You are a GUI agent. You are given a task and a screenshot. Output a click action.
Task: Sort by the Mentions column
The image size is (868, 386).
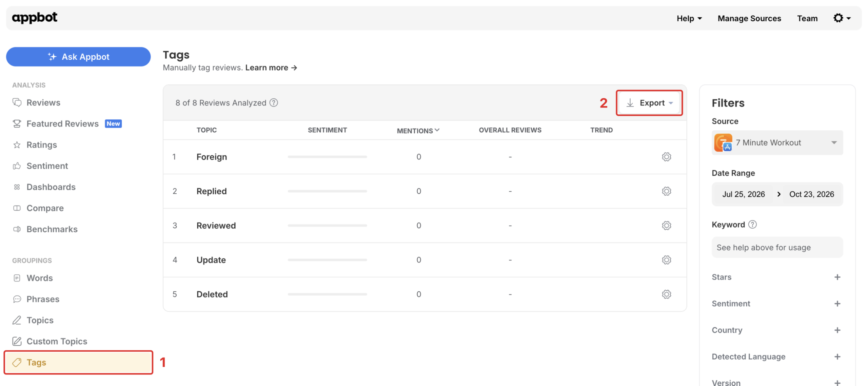pyautogui.click(x=418, y=130)
